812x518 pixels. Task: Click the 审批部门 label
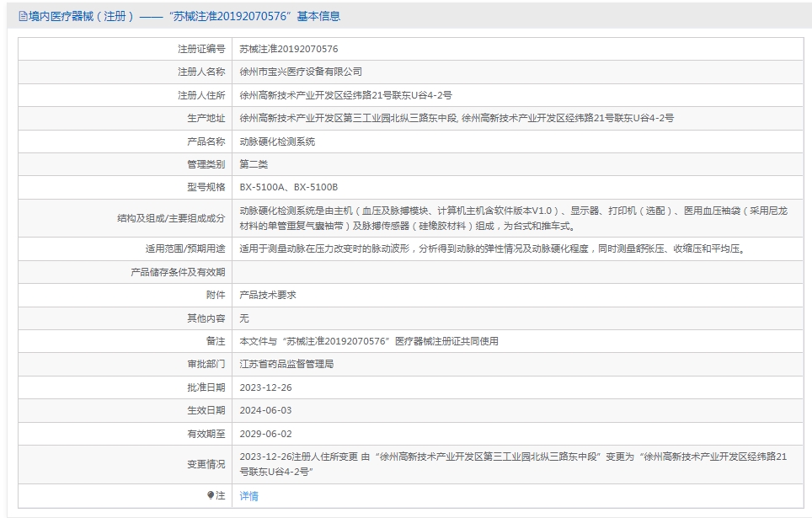(206, 364)
